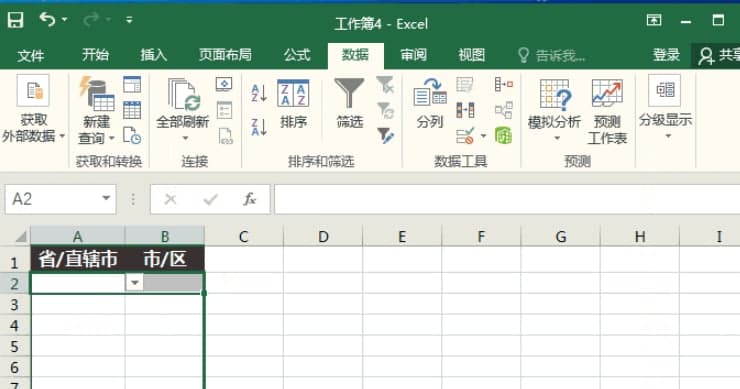This screenshot has width=740, height=389.
Task: Open the 模拟分析 what-if dropdown
Action: click(555, 110)
